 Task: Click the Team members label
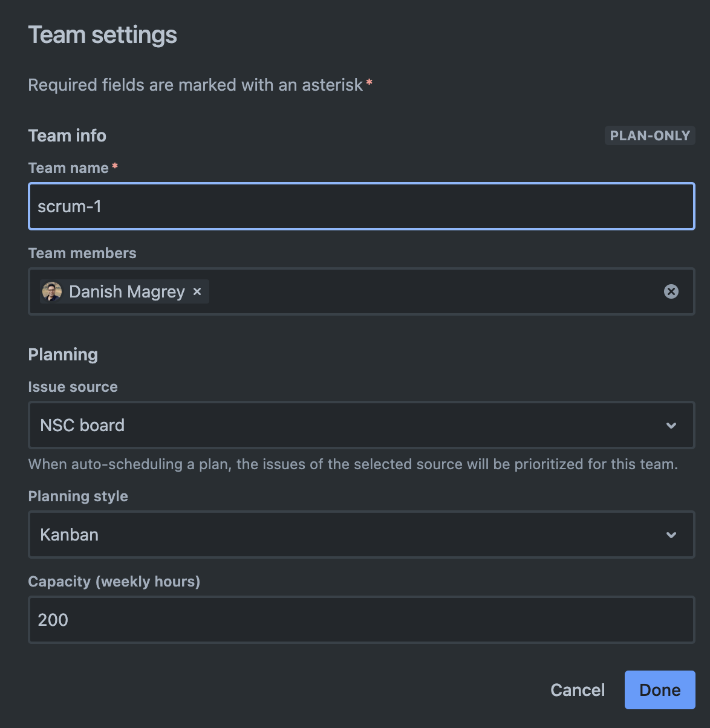[x=82, y=253]
